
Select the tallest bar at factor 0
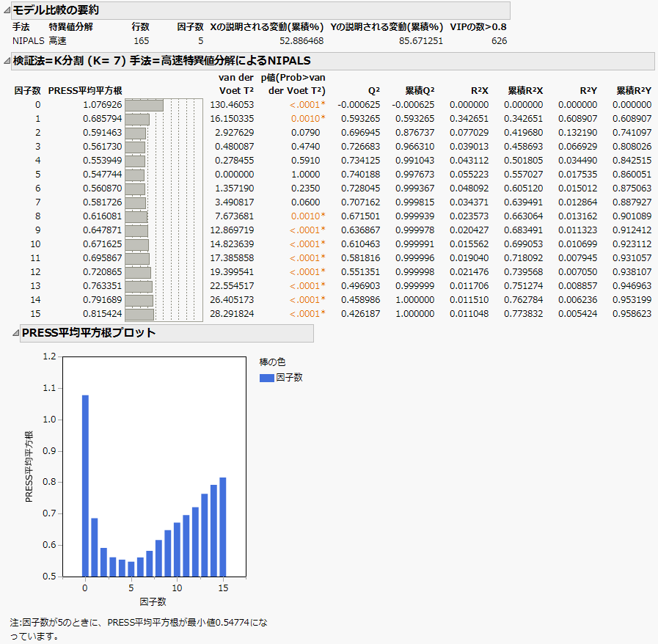(85, 484)
